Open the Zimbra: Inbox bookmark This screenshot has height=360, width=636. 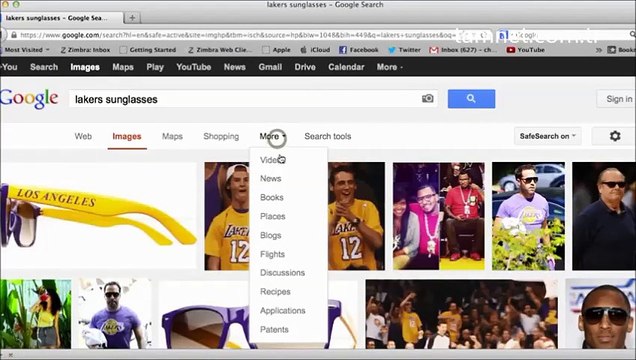click(85, 50)
